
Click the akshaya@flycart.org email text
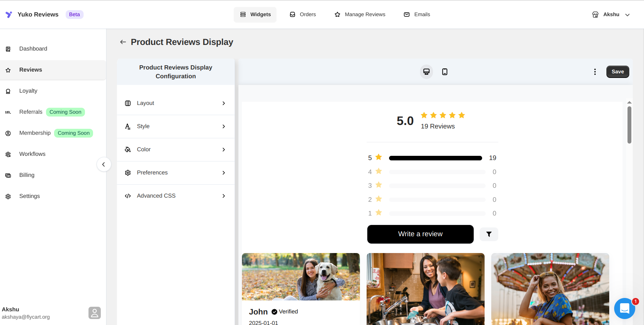point(26,317)
